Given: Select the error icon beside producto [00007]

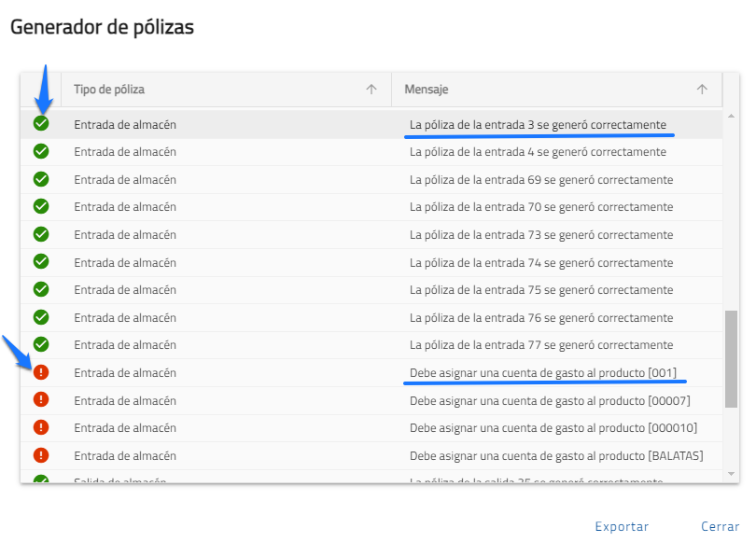Looking at the screenshot, I should tap(41, 399).
